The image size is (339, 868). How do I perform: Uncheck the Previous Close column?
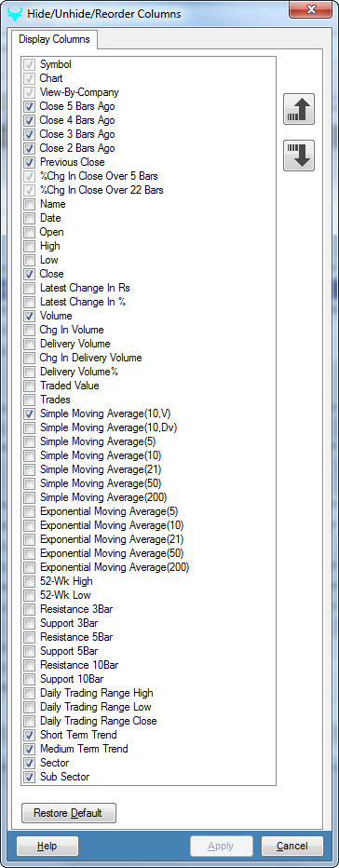click(x=30, y=162)
